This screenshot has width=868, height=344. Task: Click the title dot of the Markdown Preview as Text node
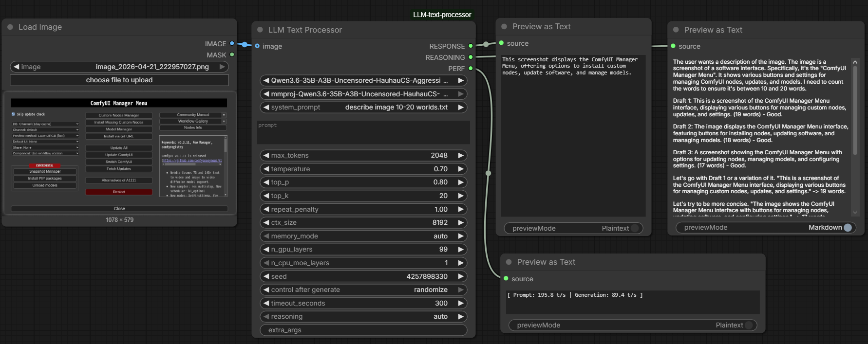(676, 30)
